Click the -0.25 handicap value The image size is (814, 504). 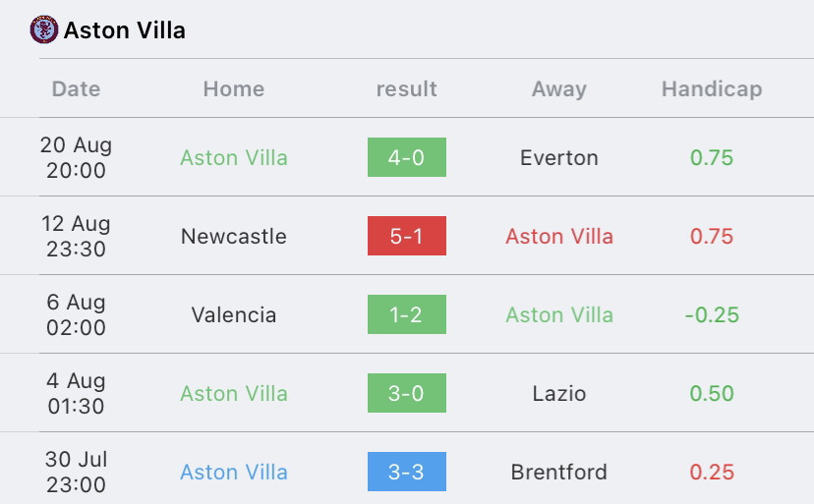point(712,314)
